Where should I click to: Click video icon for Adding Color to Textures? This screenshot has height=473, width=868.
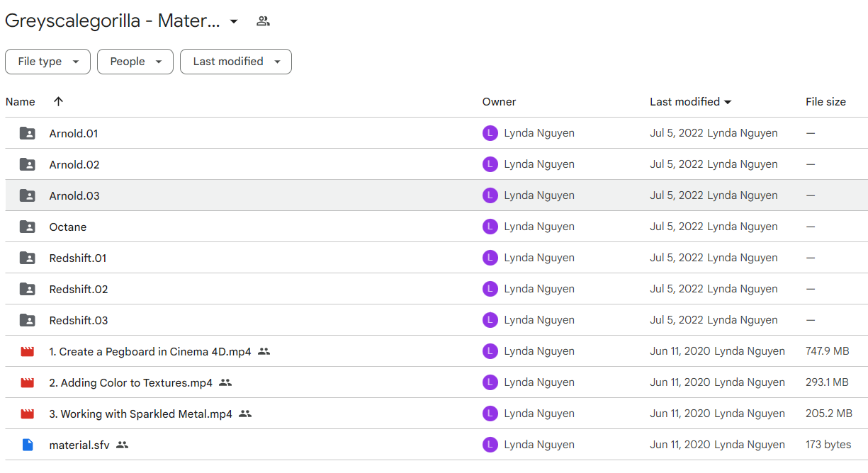[x=27, y=382]
